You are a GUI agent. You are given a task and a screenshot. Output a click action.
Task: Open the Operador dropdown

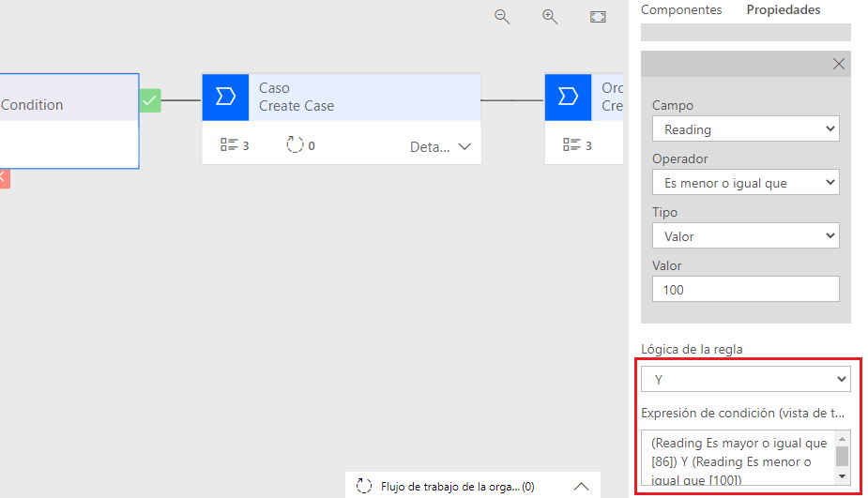[x=746, y=183]
